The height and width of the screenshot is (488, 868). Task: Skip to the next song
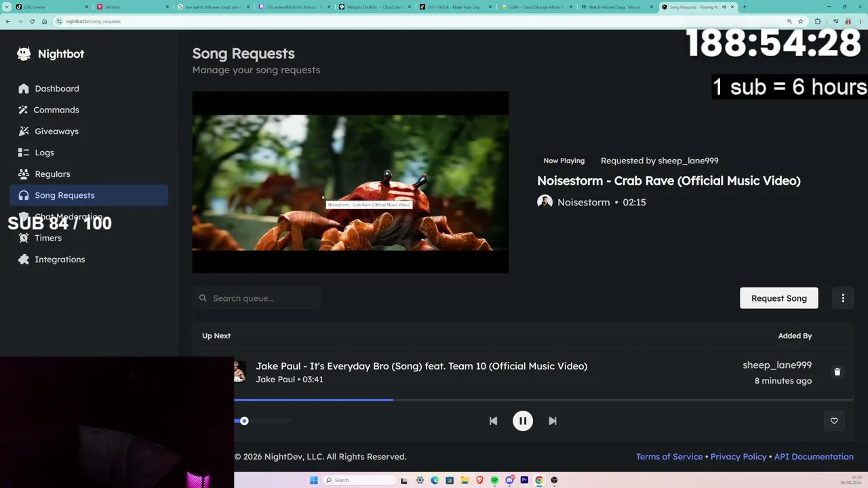point(553,421)
